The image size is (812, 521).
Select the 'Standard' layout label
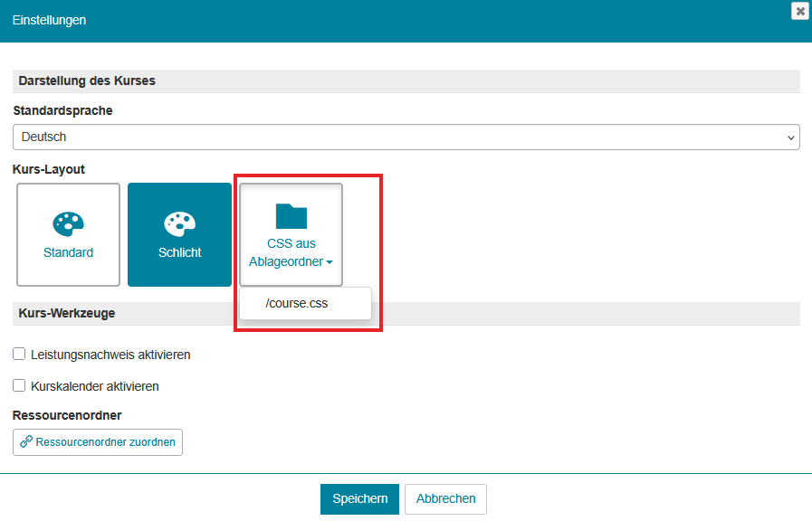[68, 252]
